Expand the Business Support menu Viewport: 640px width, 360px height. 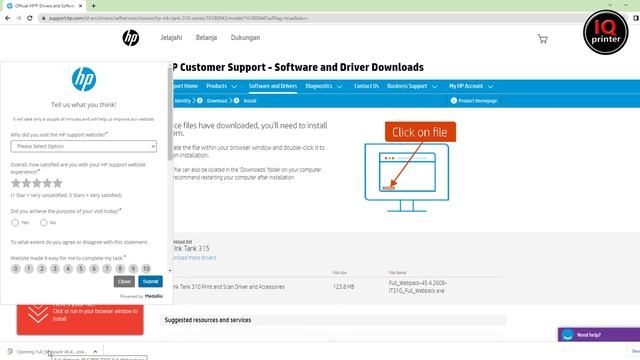pyautogui.click(x=412, y=86)
